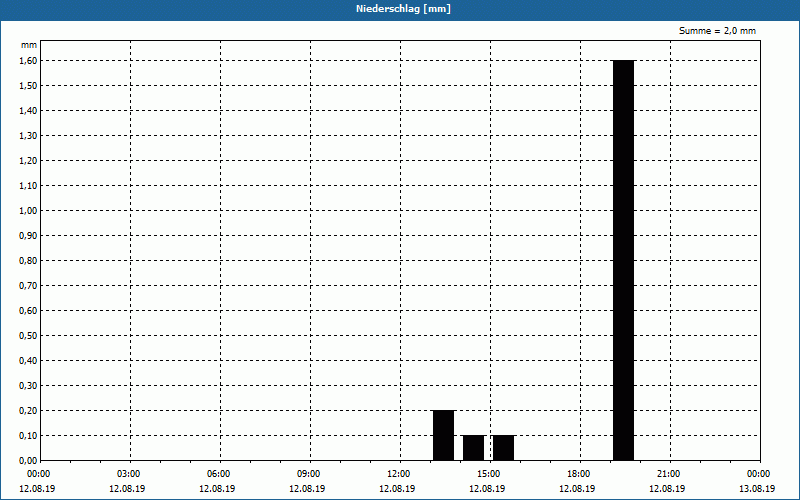Select the 0,20 mm bar after 12:00
Viewport: 800px width, 500px height.
[443, 435]
